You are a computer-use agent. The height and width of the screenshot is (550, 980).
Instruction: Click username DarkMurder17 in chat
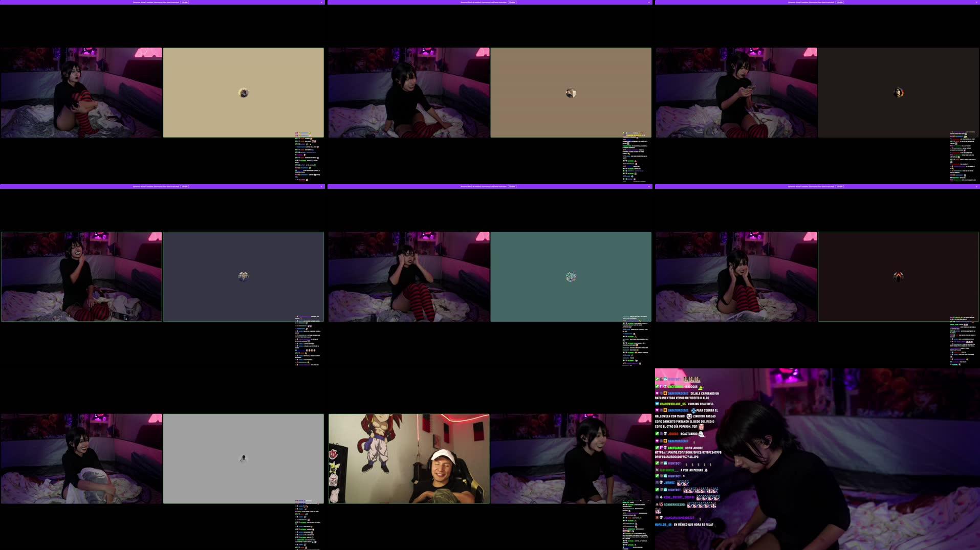(x=678, y=393)
